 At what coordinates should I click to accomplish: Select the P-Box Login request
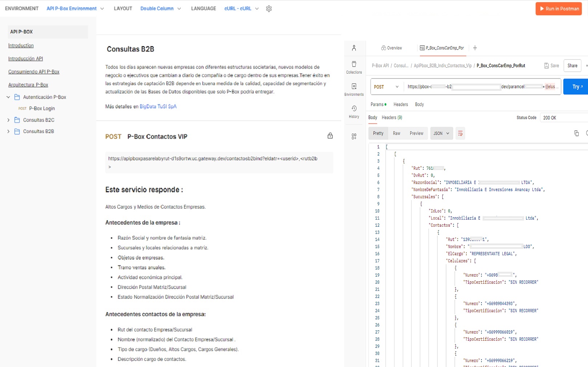(42, 108)
